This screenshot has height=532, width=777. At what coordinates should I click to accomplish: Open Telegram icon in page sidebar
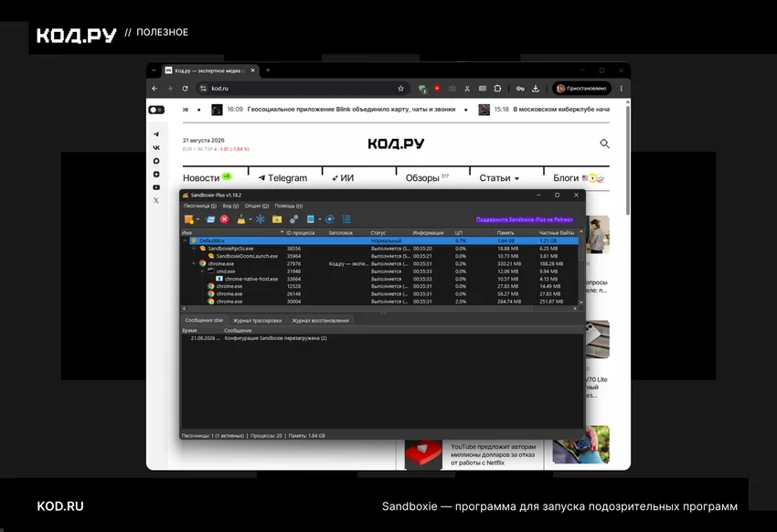click(x=156, y=133)
